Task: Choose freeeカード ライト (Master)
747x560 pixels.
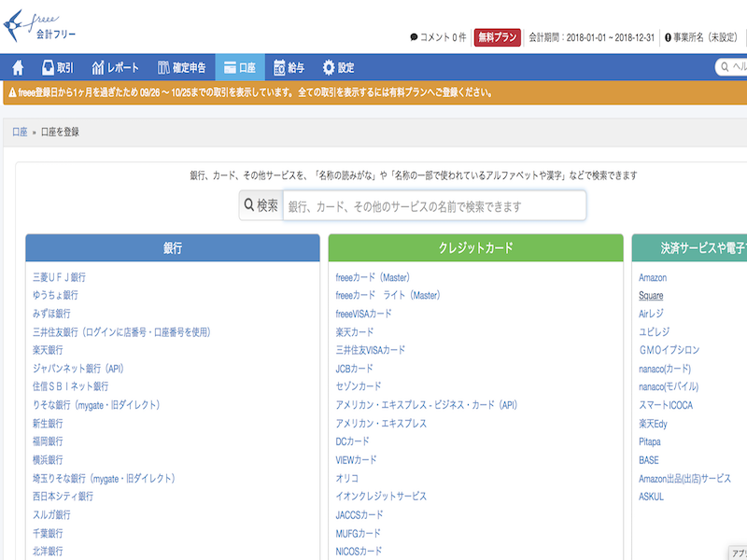Action: click(x=388, y=295)
